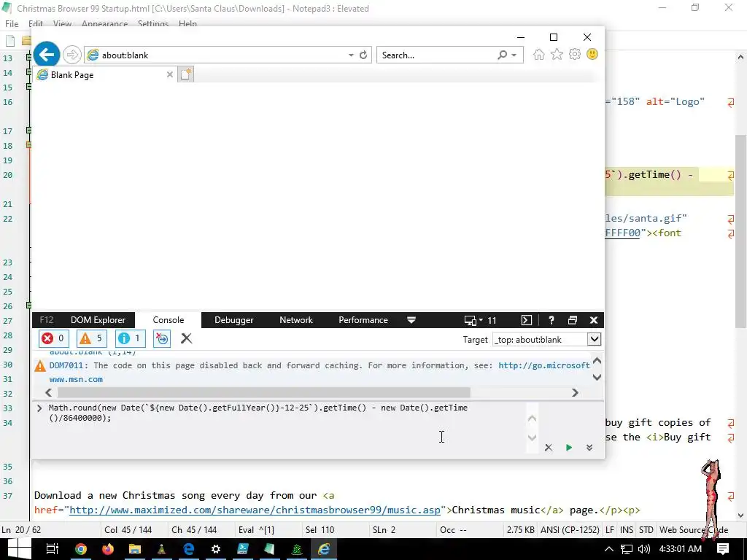Open the Favorites star icon

pos(557,54)
